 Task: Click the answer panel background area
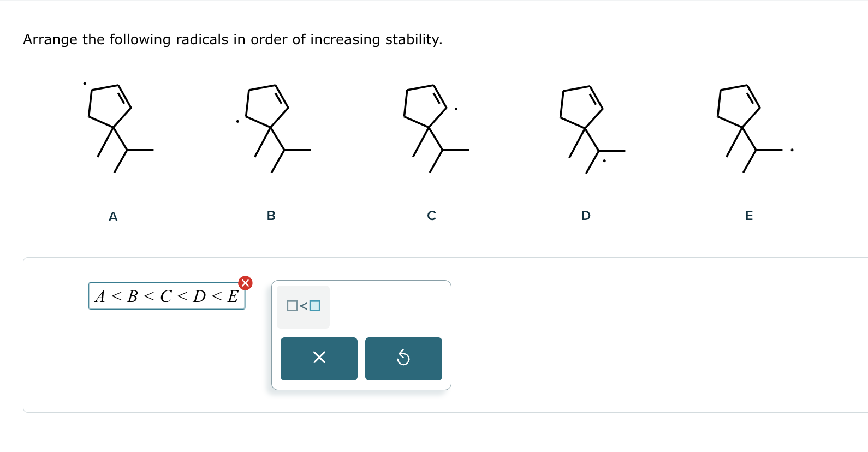(x=601, y=333)
